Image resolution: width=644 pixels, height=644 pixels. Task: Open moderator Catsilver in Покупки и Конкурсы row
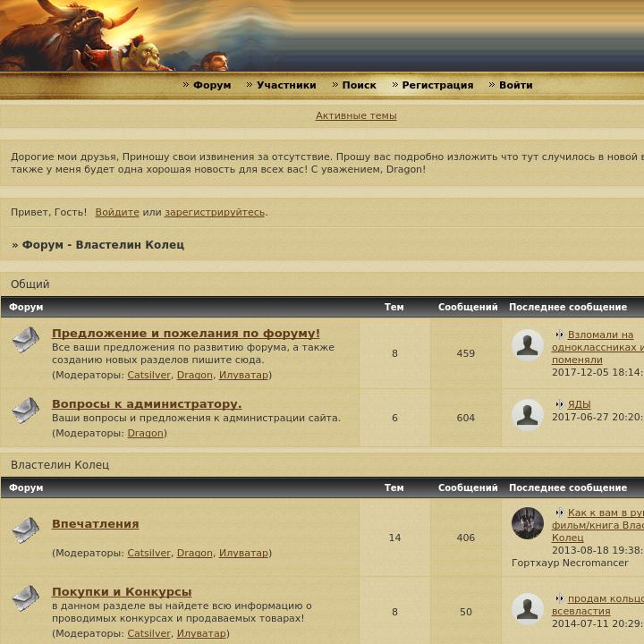[x=148, y=634]
